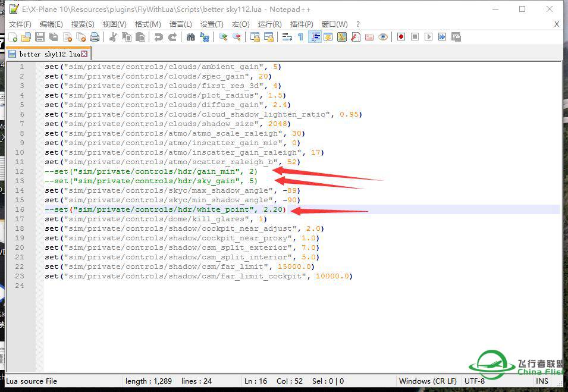Save the current file with toolbar icon

tap(40, 37)
